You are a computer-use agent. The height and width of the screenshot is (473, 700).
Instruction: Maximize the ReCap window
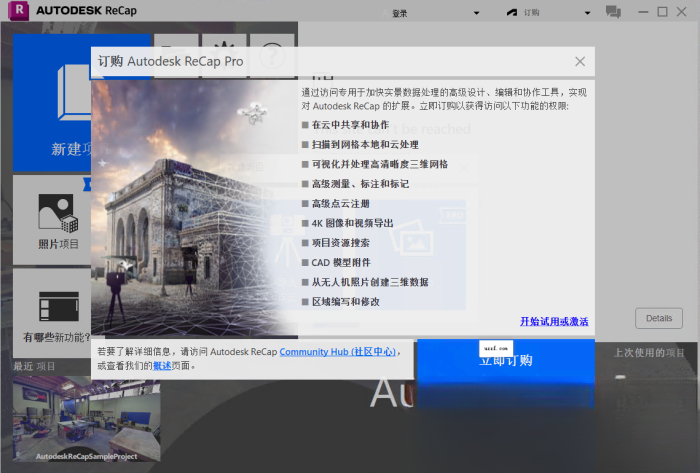[662, 12]
